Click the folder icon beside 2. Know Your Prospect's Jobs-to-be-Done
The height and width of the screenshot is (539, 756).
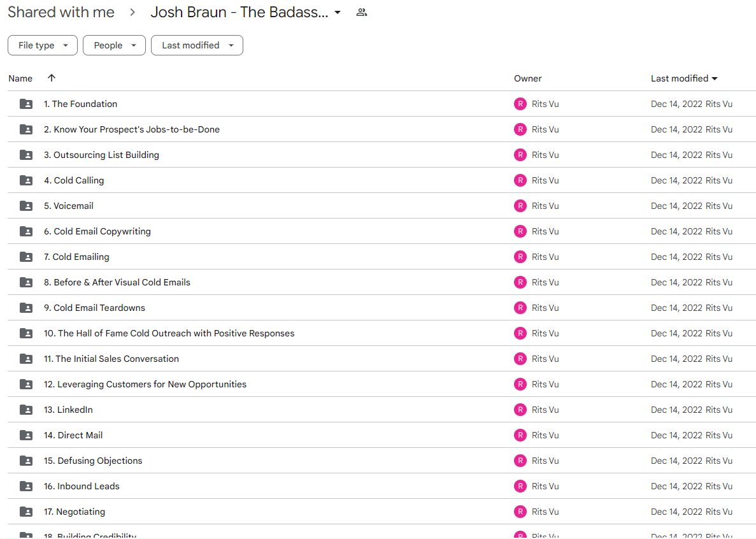pos(26,129)
